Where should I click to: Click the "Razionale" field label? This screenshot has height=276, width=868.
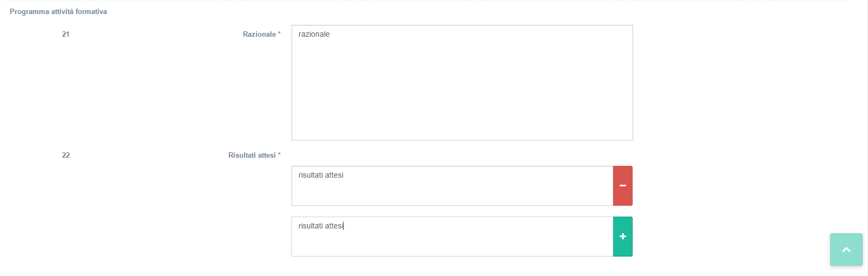coord(259,34)
